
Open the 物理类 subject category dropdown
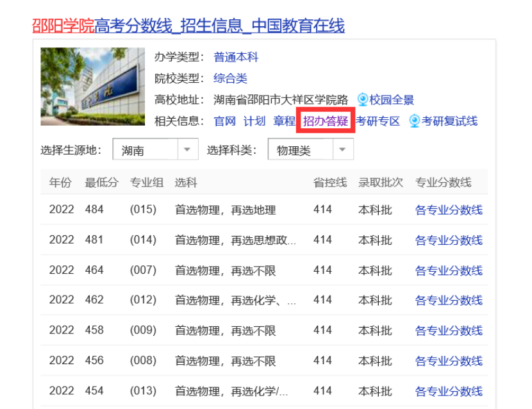pyautogui.click(x=311, y=149)
